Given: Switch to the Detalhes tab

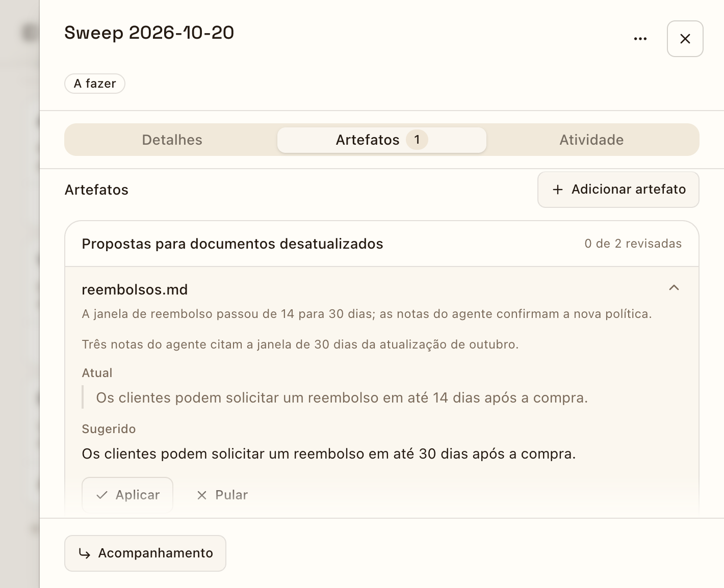Looking at the screenshot, I should coord(172,140).
